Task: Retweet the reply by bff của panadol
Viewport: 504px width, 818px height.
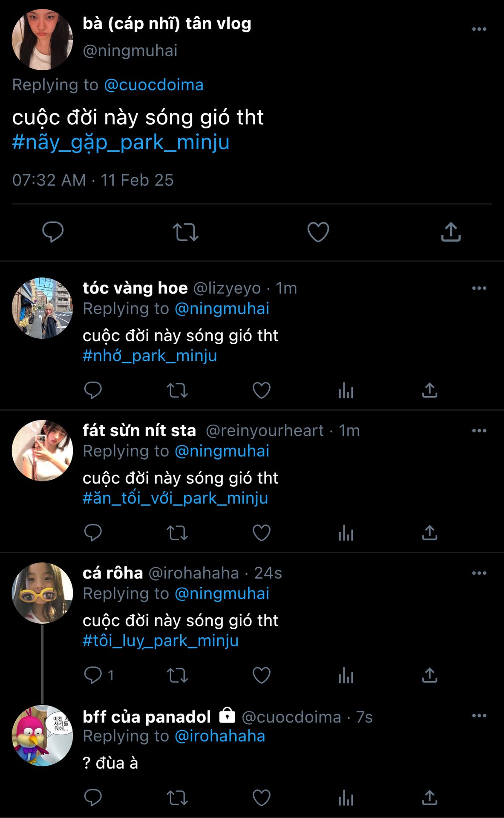Action: (x=177, y=798)
